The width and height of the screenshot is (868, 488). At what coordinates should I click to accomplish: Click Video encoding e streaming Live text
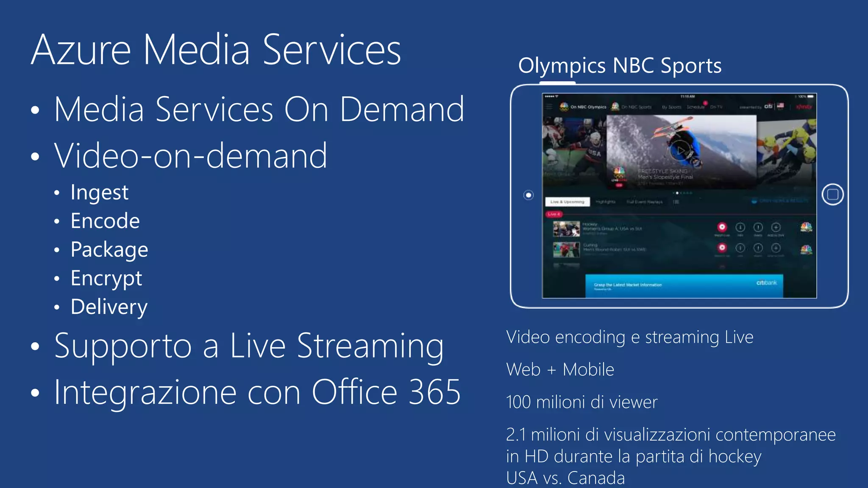[630, 338]
